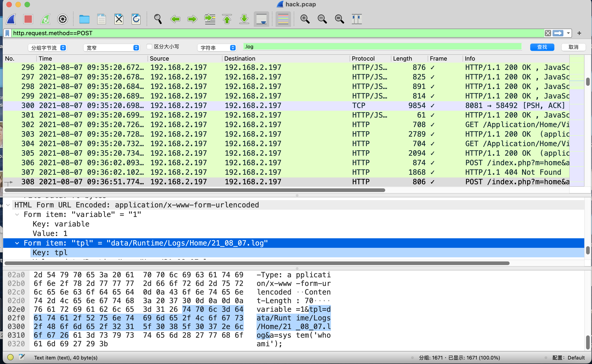Open the go to specific packet tool

(x=210, y=19)
